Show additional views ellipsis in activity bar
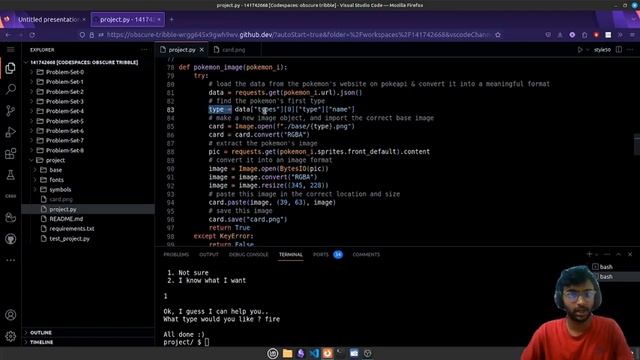Viewport: 640px width, 360px height. coord(11,260)
